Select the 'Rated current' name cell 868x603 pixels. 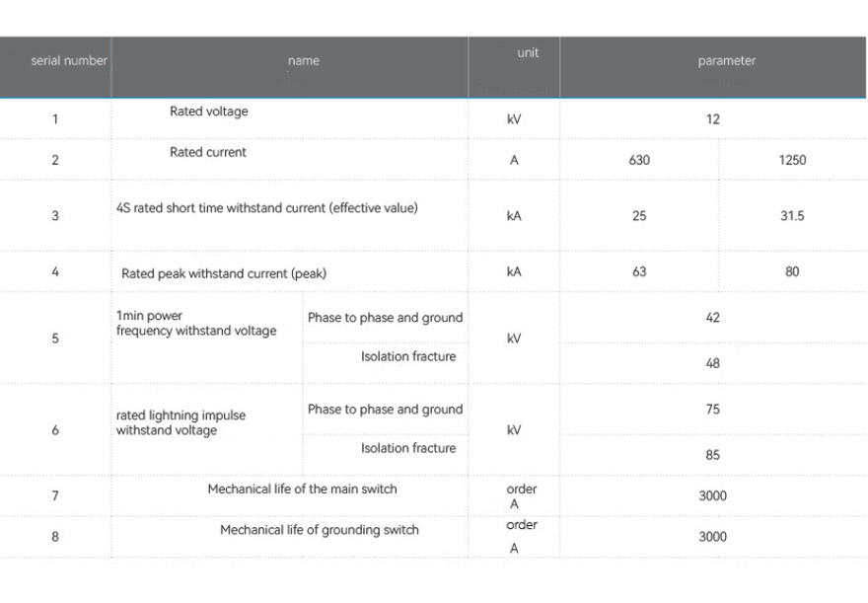(x=208, y=152)
